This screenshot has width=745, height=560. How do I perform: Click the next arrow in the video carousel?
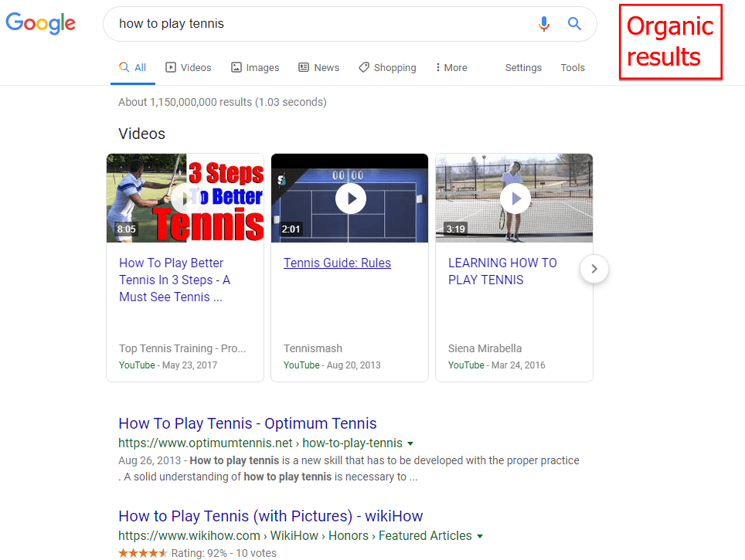(594, 269)
